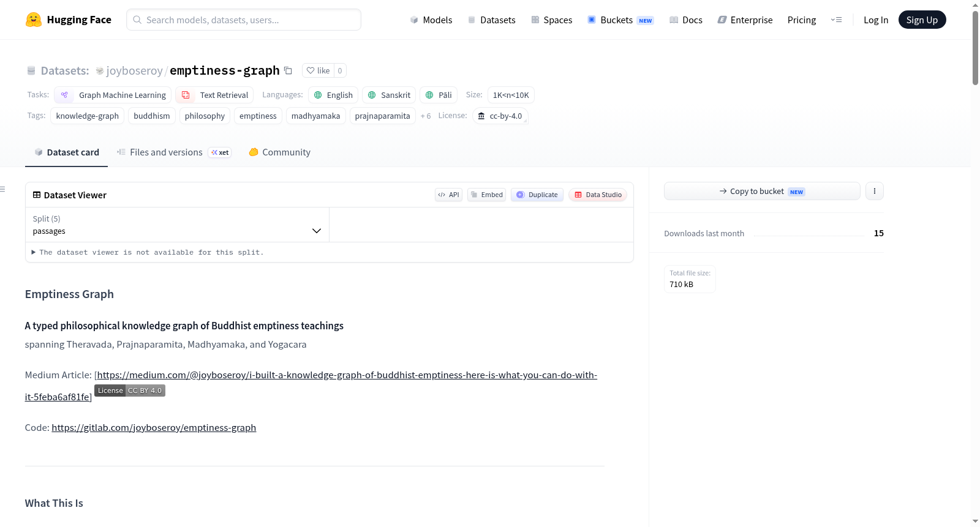
Task: Click the philosophy tag
Action: coord(205,116)
